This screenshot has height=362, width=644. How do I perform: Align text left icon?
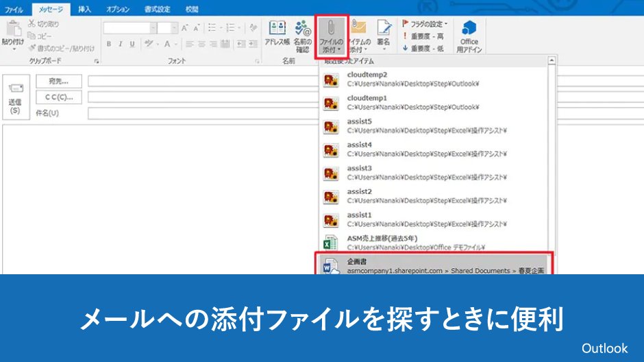pos(189,44)
